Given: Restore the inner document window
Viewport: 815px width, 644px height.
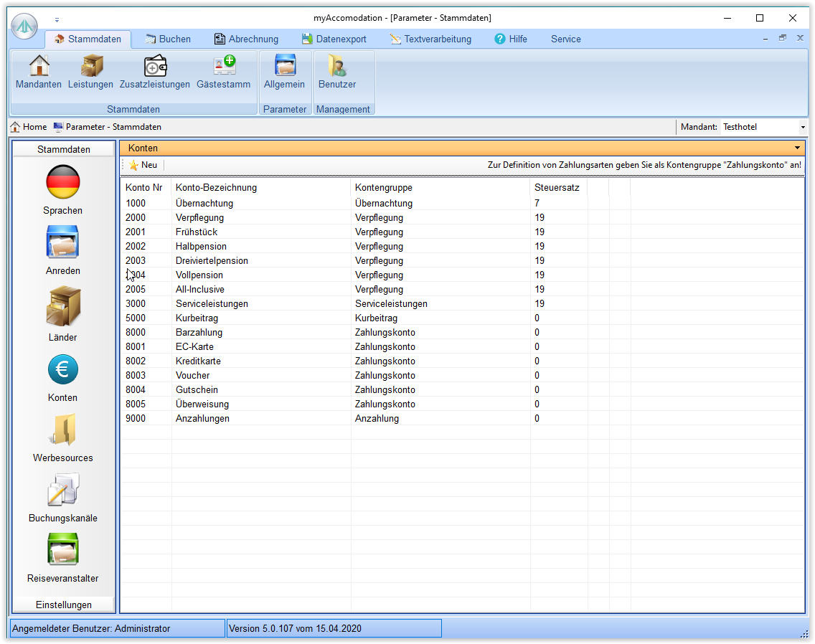Looking at the screenshot, I should coord(782,38).
